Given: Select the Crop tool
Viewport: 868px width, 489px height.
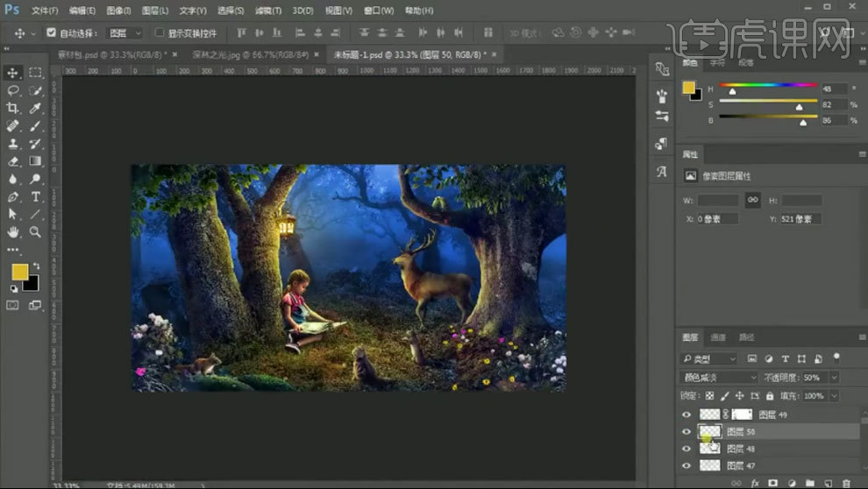Looking at the screenshot, I should 12,108.
